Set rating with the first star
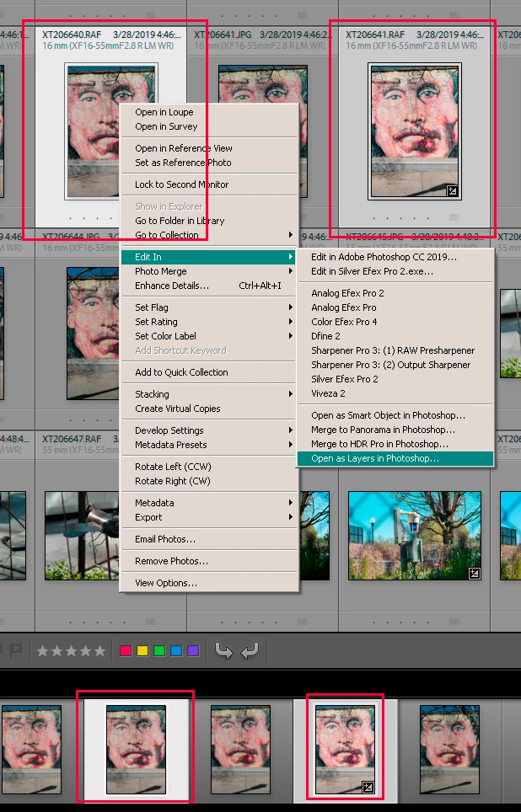 (42, 650)
